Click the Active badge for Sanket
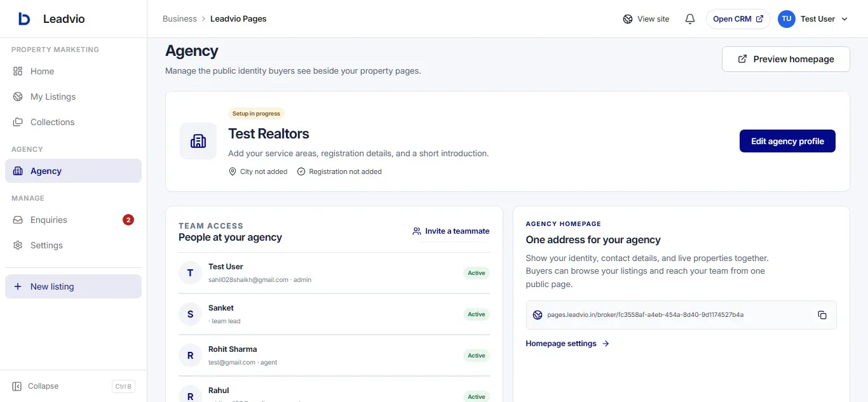This screenshot has height=402, width=868. pyautogui.click(x=477, y=314)
